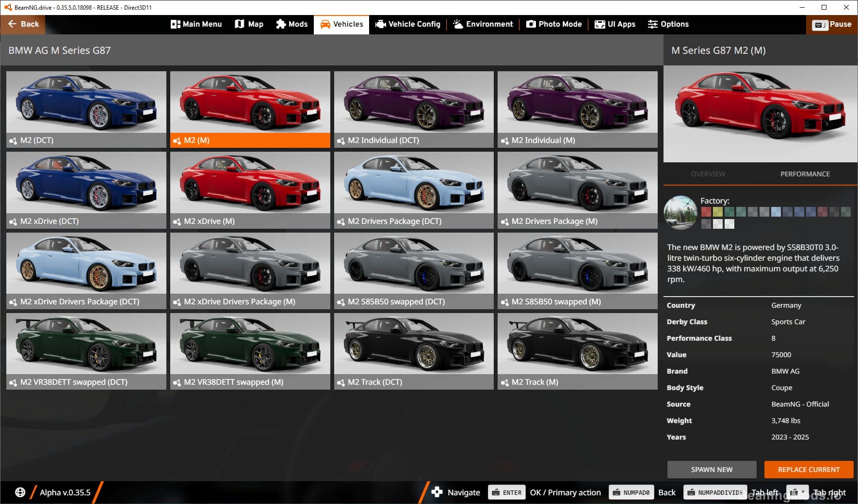Click the Vehicle Config engine icon
The height and width of the screenshot is (504, 858).
[x=381, y=24]
